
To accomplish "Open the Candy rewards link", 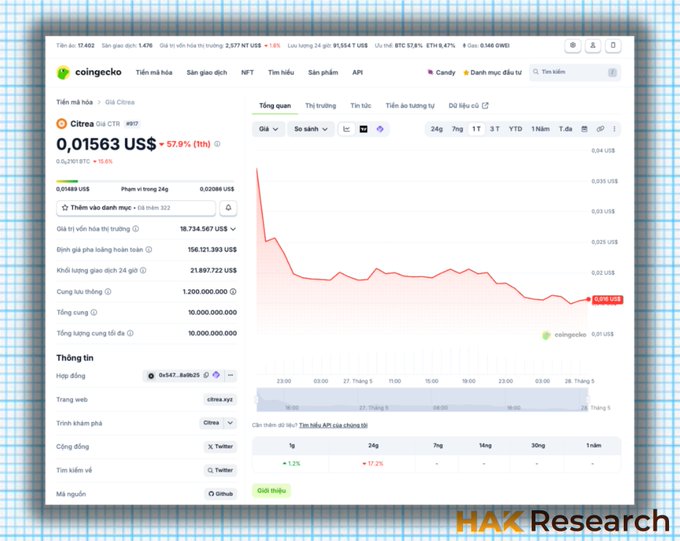I will [x=441, y=72].
